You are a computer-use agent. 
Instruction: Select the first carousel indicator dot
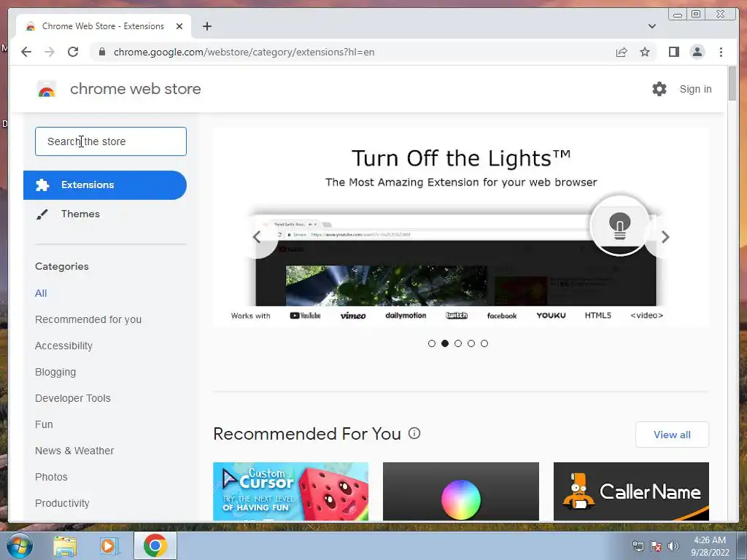(432, 343)
